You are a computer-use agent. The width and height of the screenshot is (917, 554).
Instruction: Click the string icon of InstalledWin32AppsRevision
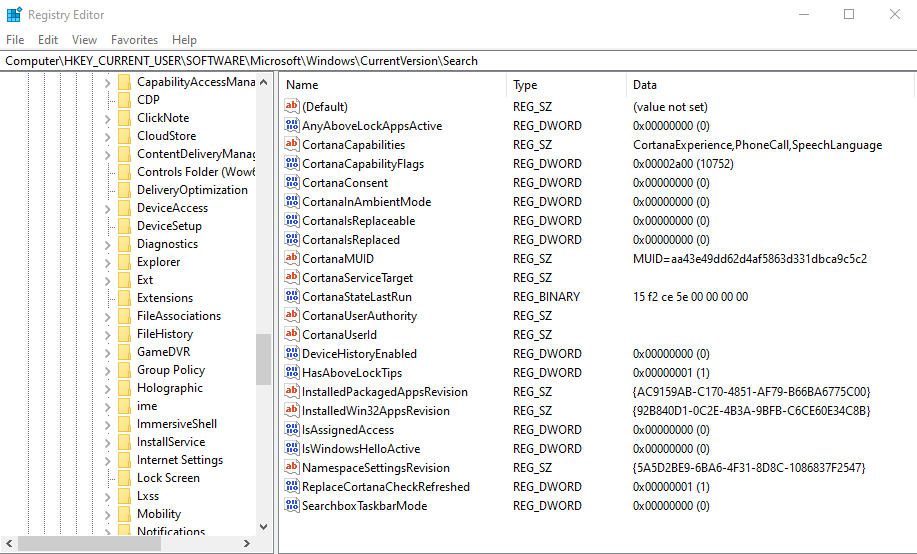coord(291,410)
